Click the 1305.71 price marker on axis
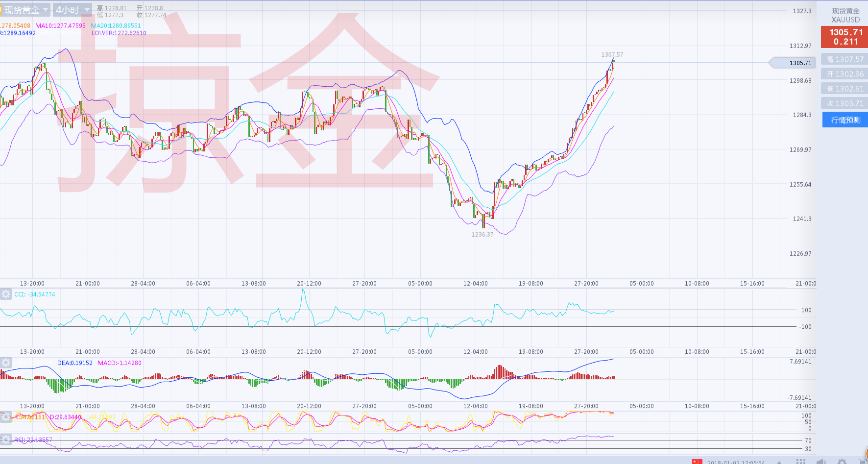Image resolution: width=868 pixels, height=464 pixels. 794,63
